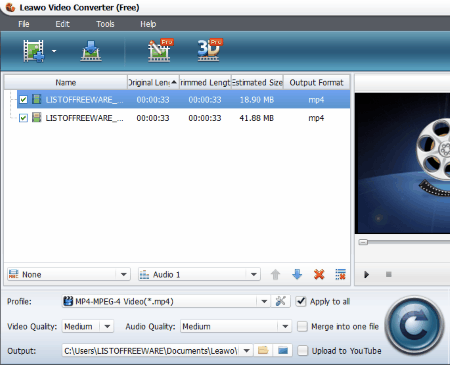Select the 18.90 MB size cell

tap(257, 100)
